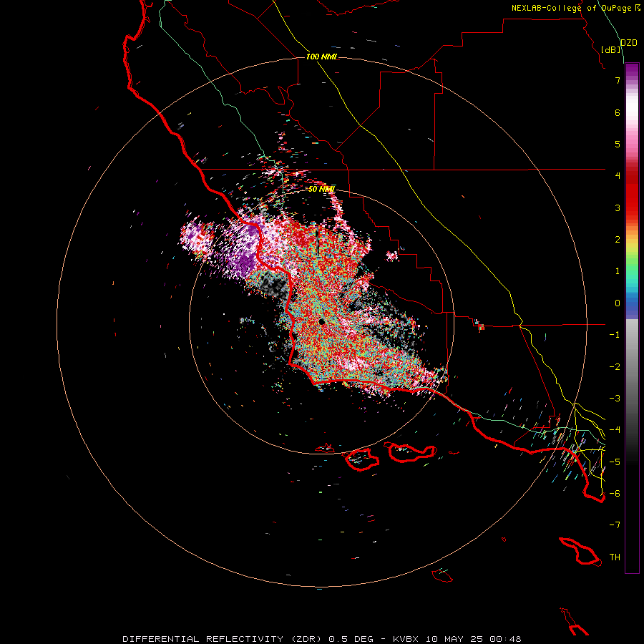Click the black radar site dot at the center
Viewport: 644px width, 644px height.
321,323
